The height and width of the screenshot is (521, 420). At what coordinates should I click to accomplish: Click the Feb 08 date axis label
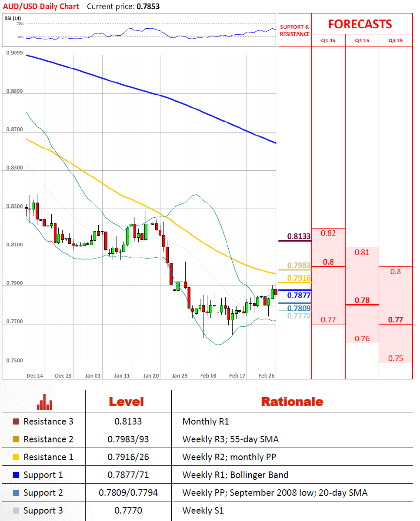tap(208, 376)
